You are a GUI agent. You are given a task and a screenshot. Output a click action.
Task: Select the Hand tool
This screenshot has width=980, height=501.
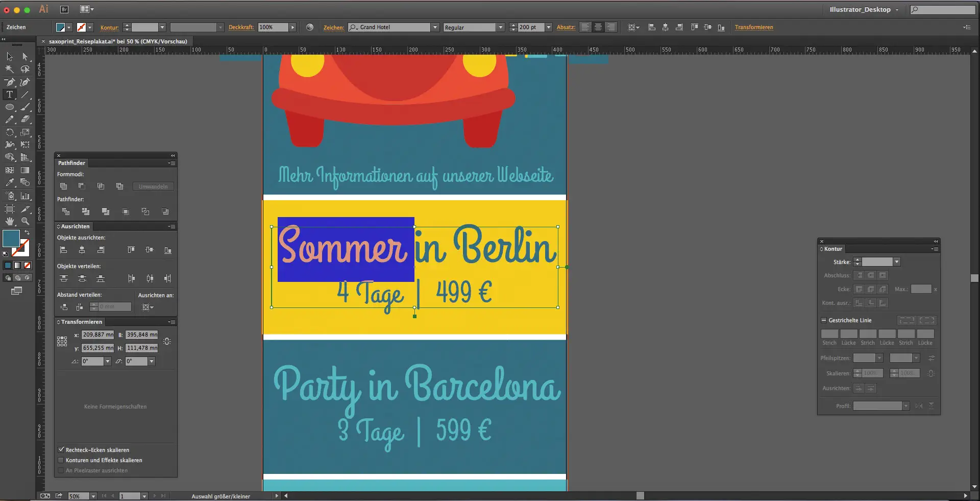pos(9,221)
